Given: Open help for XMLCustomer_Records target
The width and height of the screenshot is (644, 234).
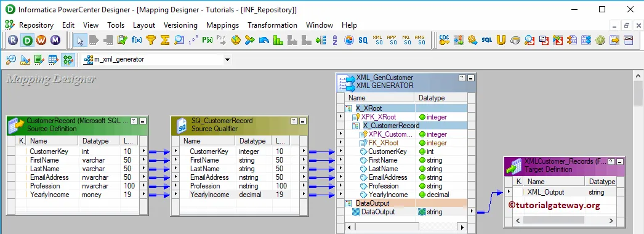Looking at the screenshot, I should pos(611,161).
